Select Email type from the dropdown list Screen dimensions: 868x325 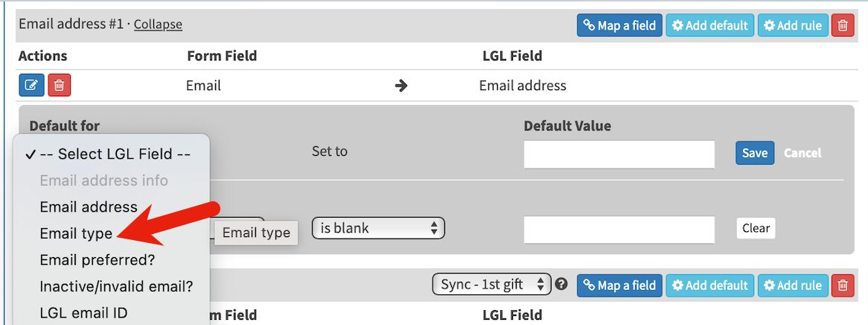click(76, 233)
